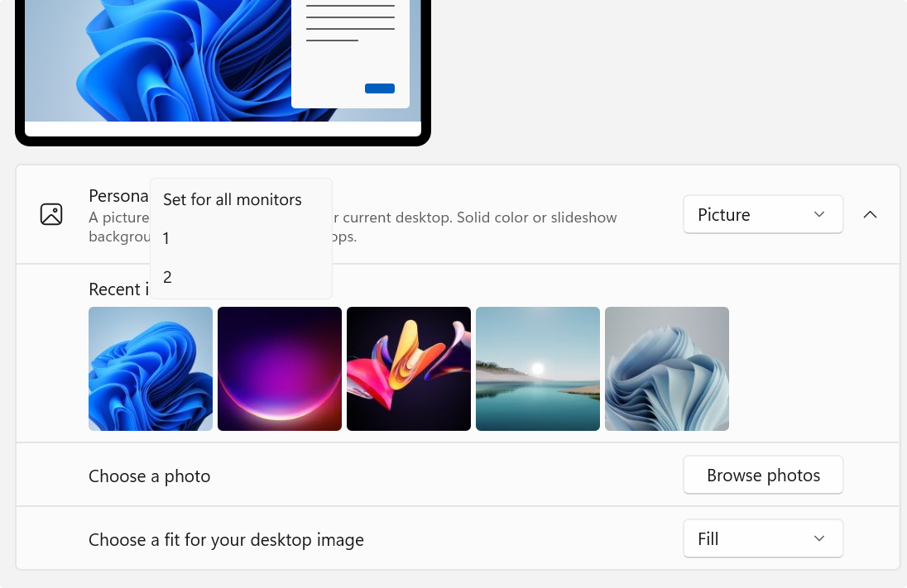Click the blue taskbar bar in the preview

pos(379,88)
